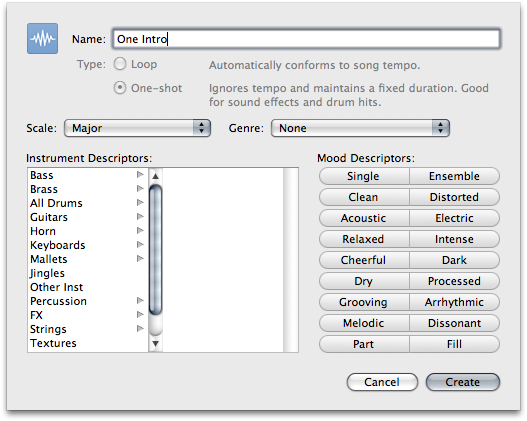Open the Scale dropdown set to Major
Screen dimensions: 527x421
pyautogui.click(x=137, y=128)
